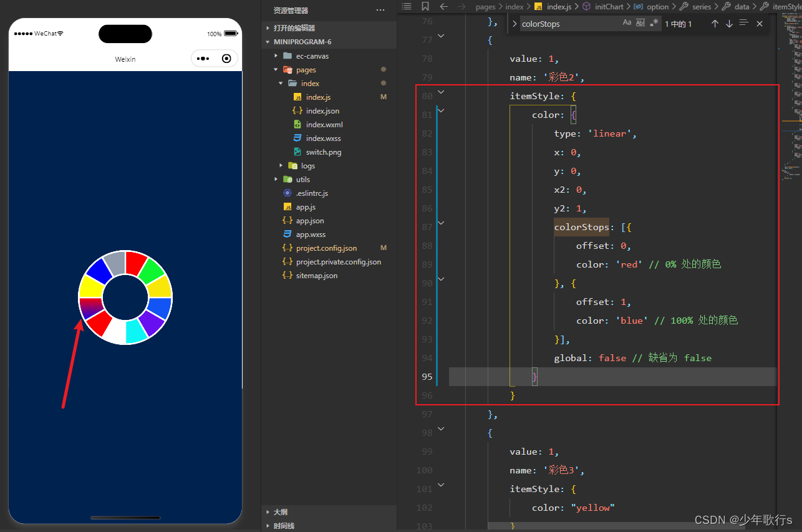
Task: Click line number 95 in gutter
Action: 427,377
